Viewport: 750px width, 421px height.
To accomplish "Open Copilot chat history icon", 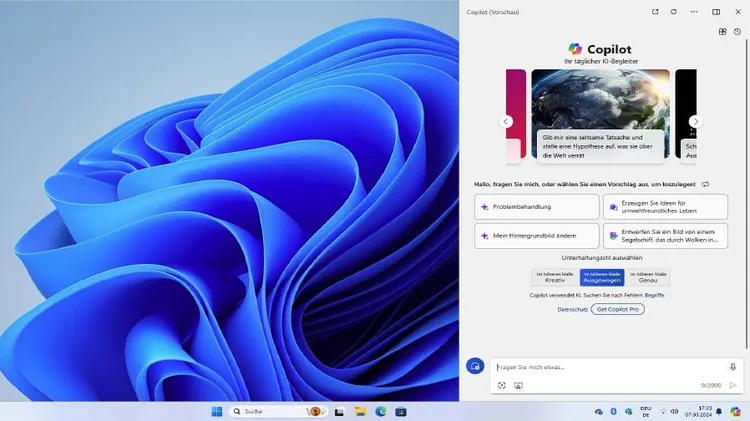I will tap(737, 32).
